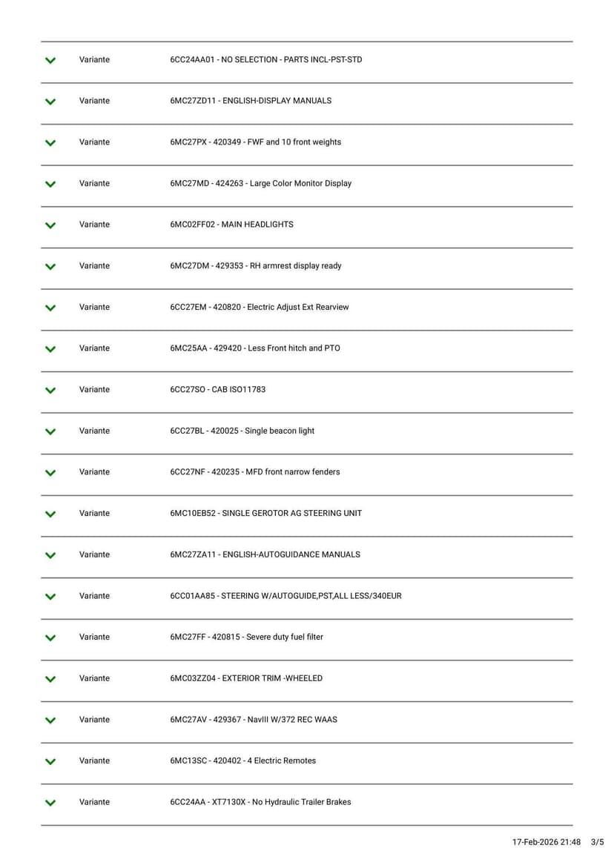Click the NavIII W/372 REC WAAS text

click(253, 720)
